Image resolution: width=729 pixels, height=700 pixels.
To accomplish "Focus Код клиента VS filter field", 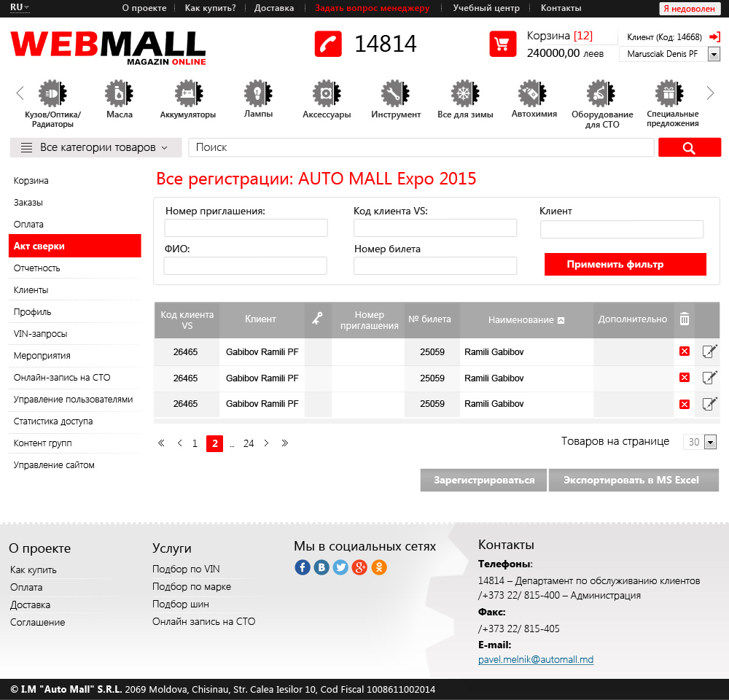I will tap(435, 228).
